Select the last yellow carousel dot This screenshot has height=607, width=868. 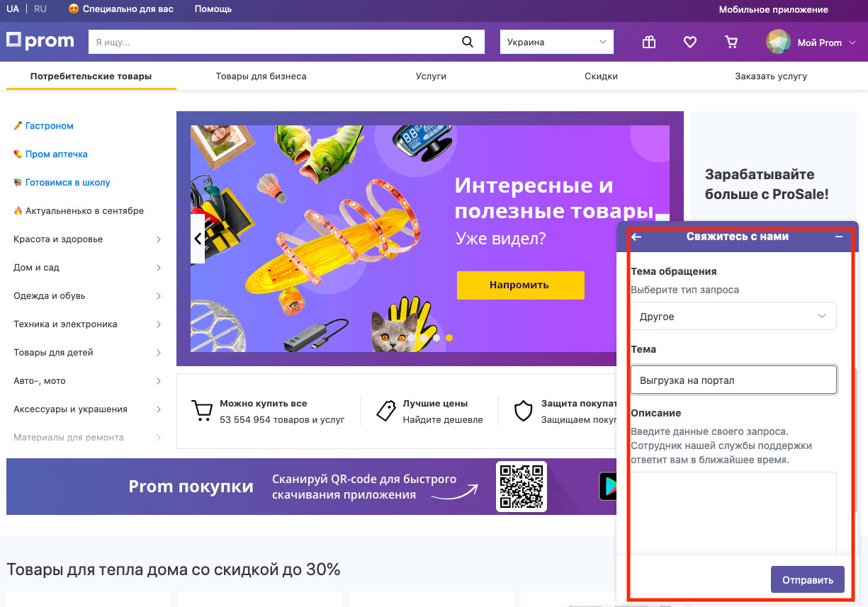coord(449,338)
